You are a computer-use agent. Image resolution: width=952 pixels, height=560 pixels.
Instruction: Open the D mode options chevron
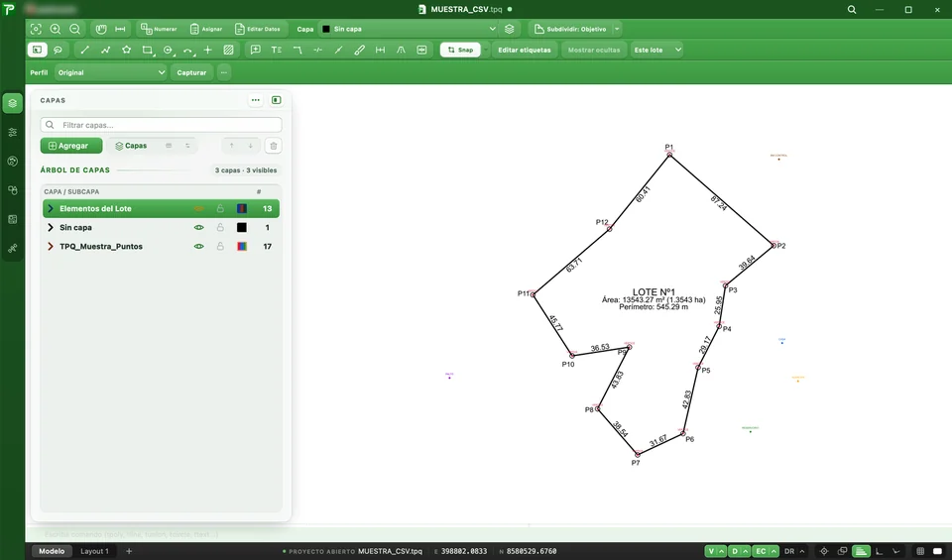pyautogui.click(x=746, y=551)
